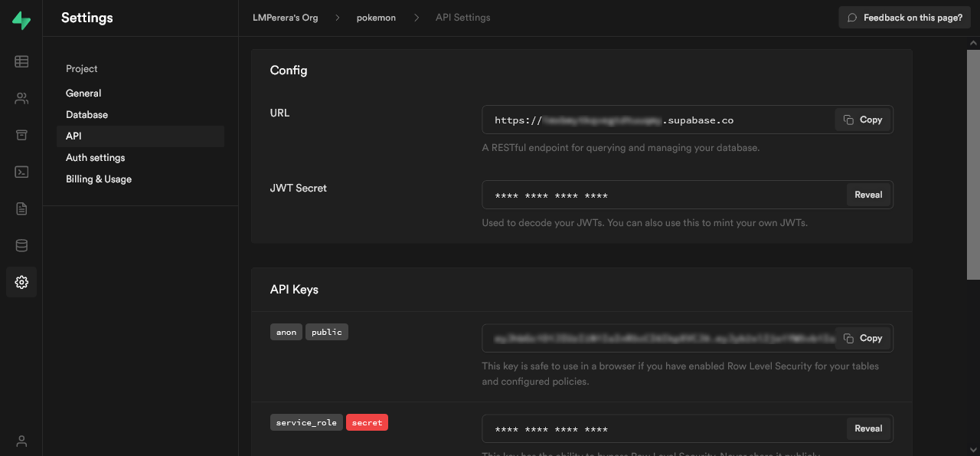980x456 pixels.
Task: Reveal the JWT Secret
Action: pyautogui.click(x=868, y=195)
